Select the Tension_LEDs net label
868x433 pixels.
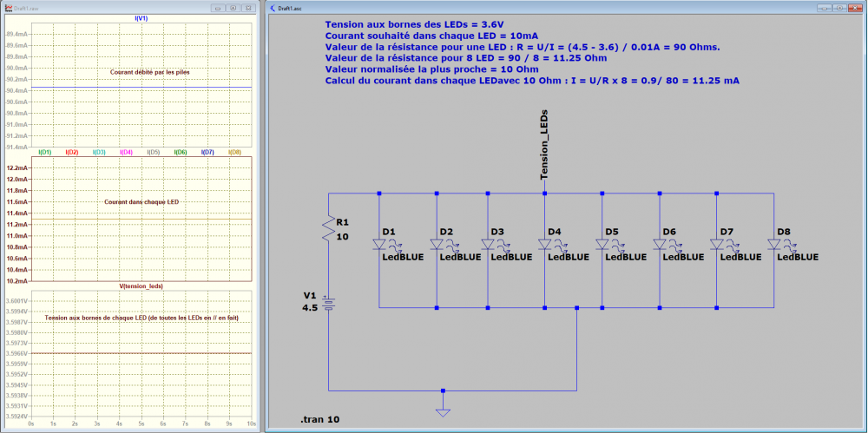545,144
